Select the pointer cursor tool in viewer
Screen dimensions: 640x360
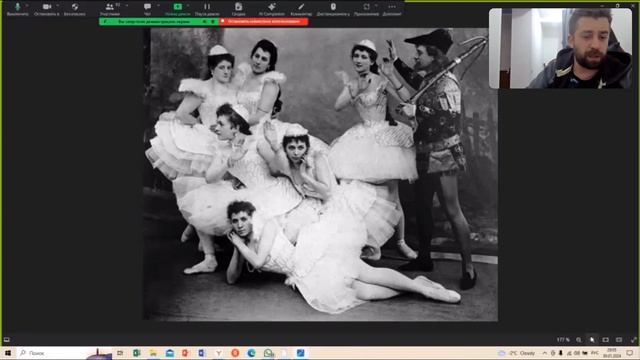point(592,340)
